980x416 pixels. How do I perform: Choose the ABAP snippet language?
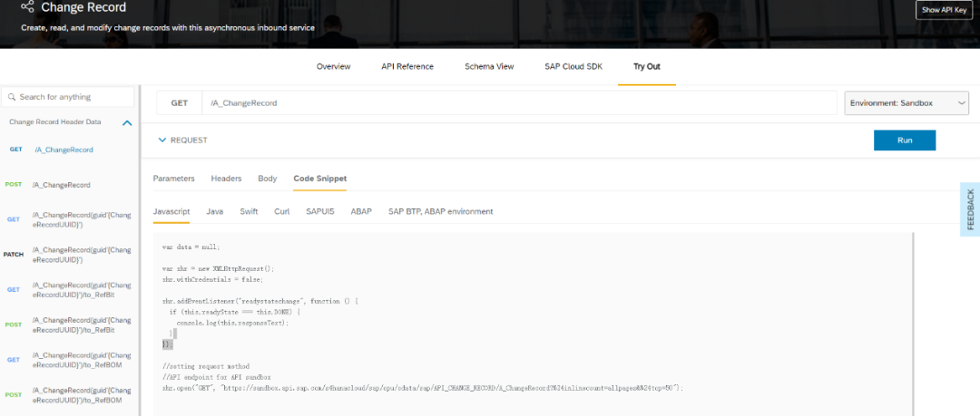(361, 212)
